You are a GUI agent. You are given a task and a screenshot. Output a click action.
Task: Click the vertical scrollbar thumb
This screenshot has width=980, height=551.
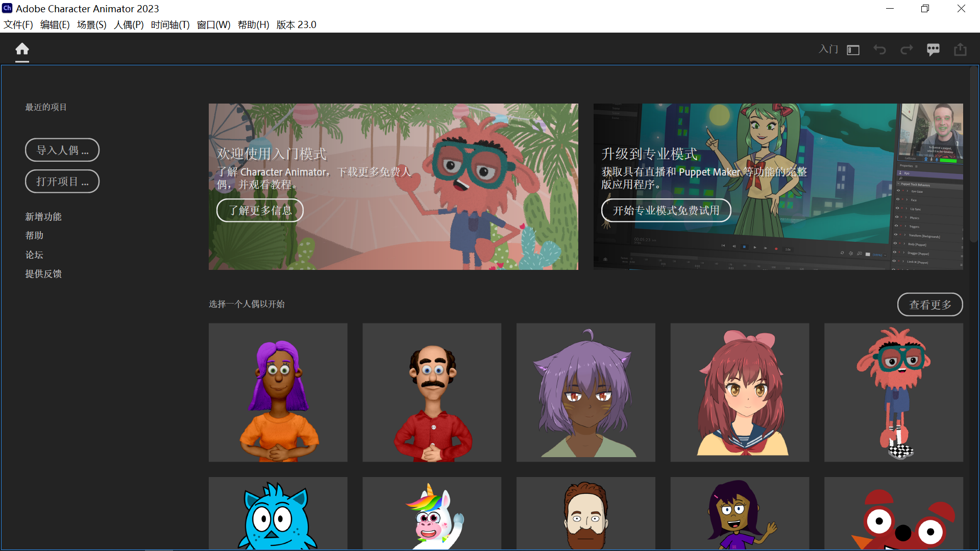974,154
